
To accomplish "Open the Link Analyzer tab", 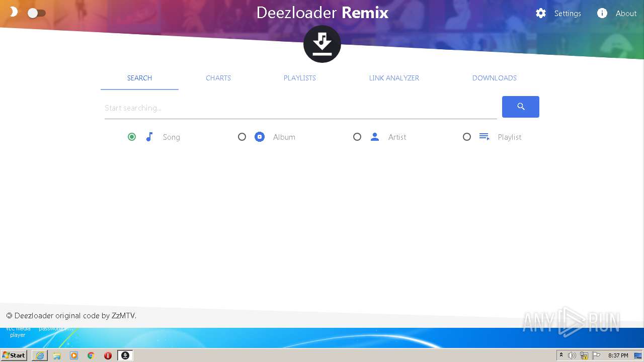I will [x=394, y=78].
